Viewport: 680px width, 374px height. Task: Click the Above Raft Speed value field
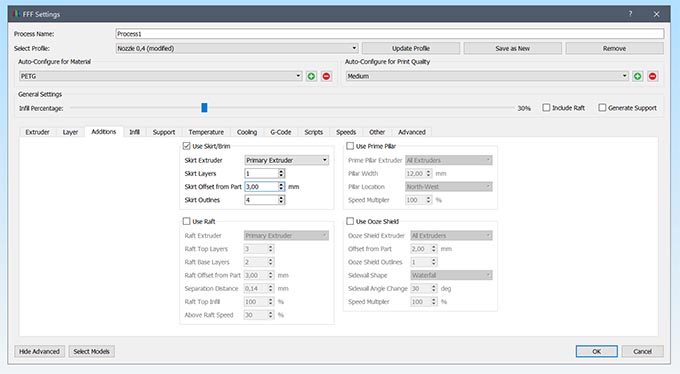point(255,315)
